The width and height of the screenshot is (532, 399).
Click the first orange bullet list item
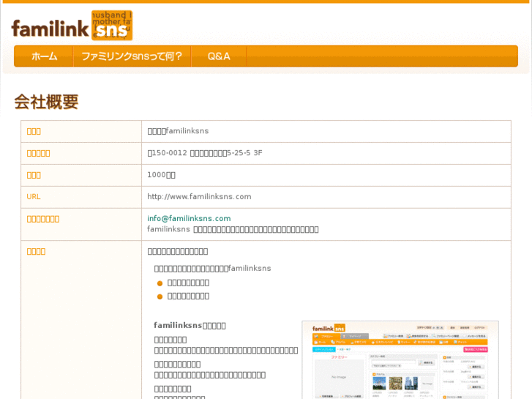pyautogui.click(x=188, y=283)
